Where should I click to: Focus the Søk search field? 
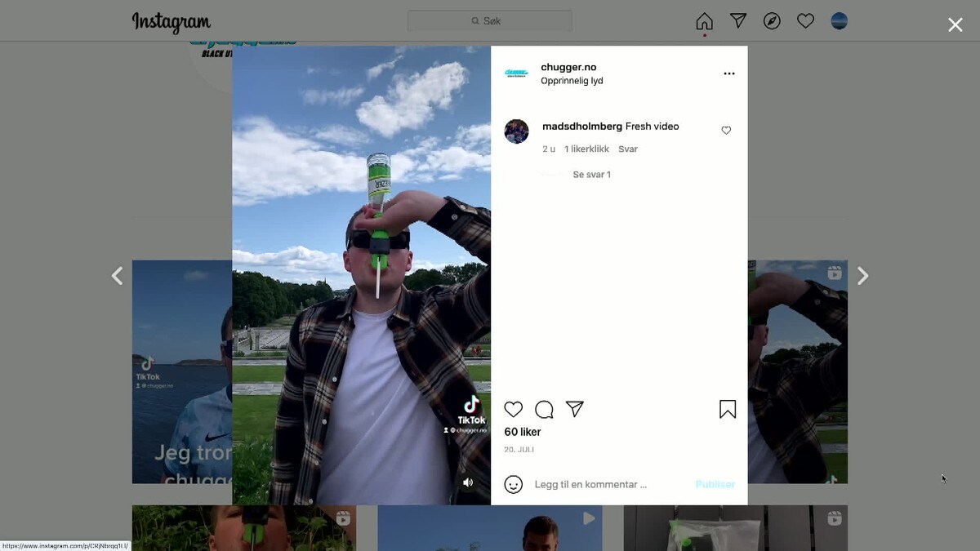490,20
